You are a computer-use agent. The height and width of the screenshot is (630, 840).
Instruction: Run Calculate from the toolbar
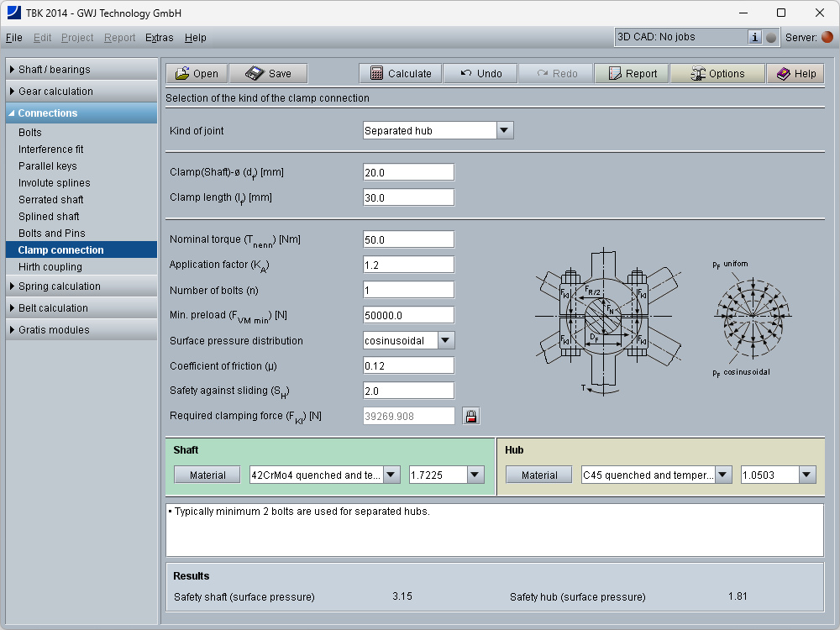(x=401, y=74)
